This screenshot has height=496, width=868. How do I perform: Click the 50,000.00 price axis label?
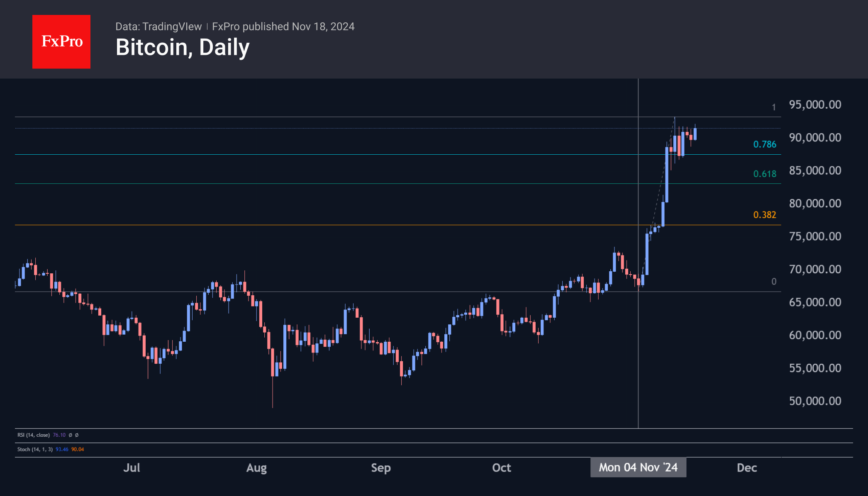click(x=815, y=401)
